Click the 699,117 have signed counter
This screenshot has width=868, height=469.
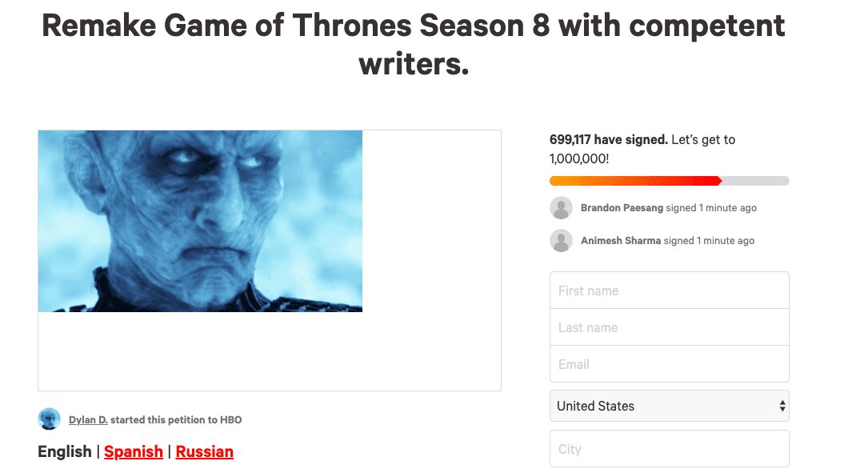[608, 139]
